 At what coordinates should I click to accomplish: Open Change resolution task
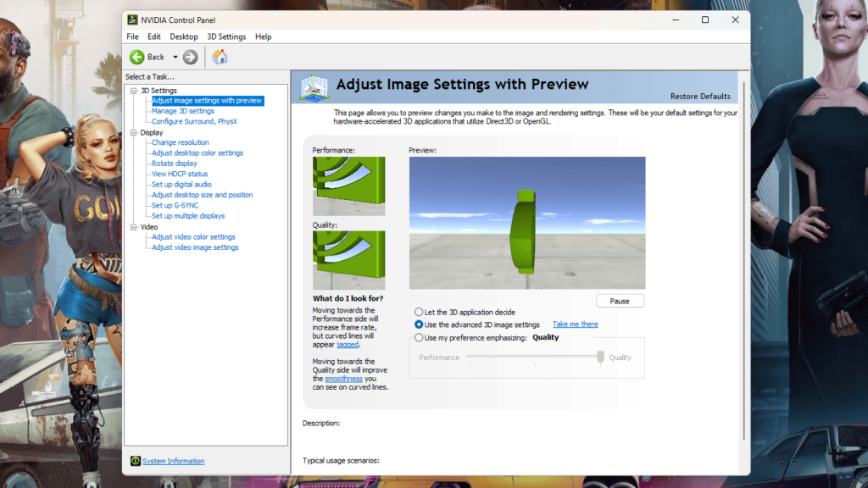point(180,142)
